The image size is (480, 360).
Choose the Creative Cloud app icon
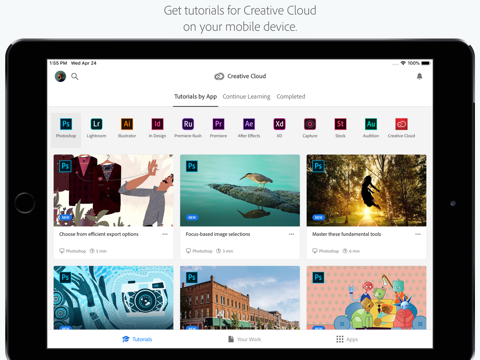(401, 124)
